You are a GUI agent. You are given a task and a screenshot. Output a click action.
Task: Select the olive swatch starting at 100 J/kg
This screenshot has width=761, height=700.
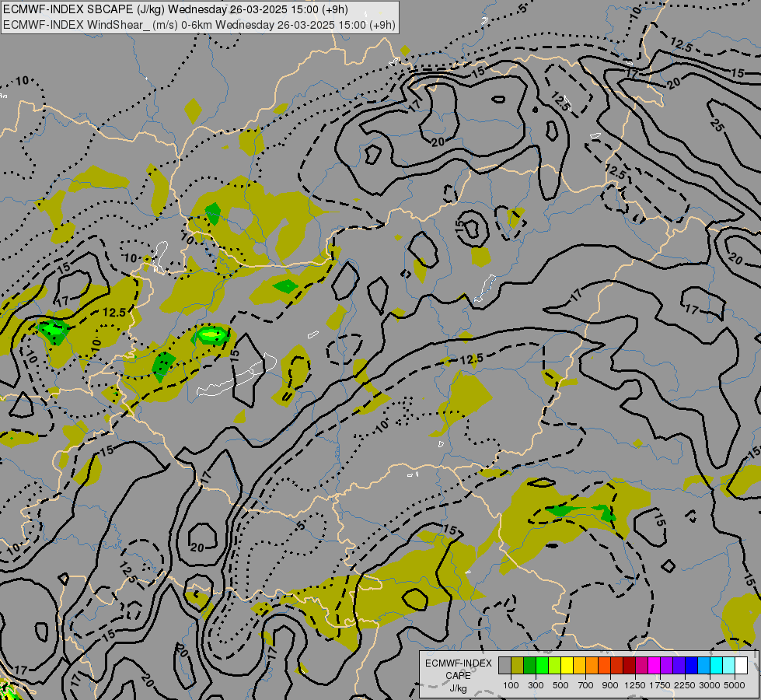coord(518,666)
